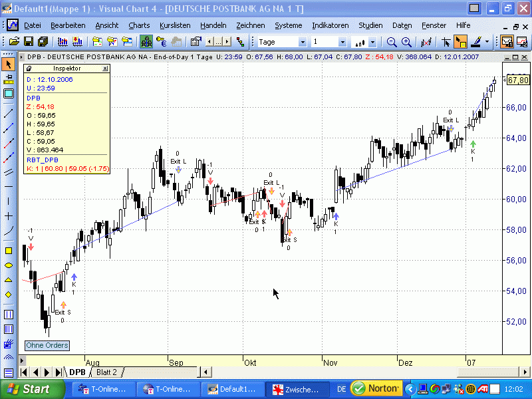Viewport: 532px width, 399px height.
Task: Select the plain black trend line tool
Action: pos(9,113)
